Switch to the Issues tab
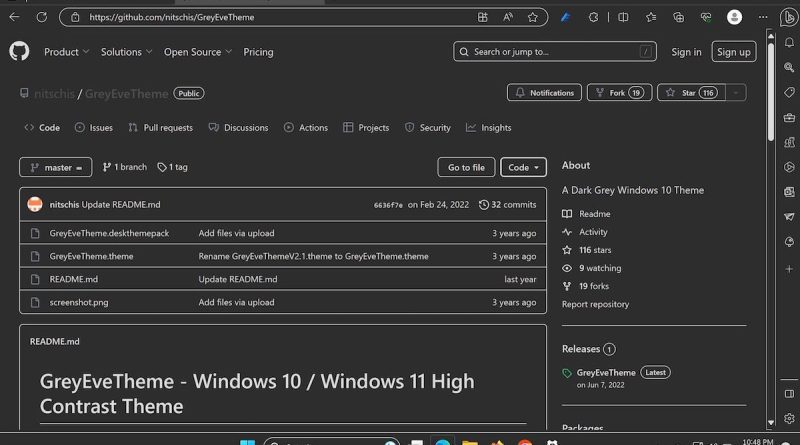The image size is (800, 445). (x=94, y=128)
